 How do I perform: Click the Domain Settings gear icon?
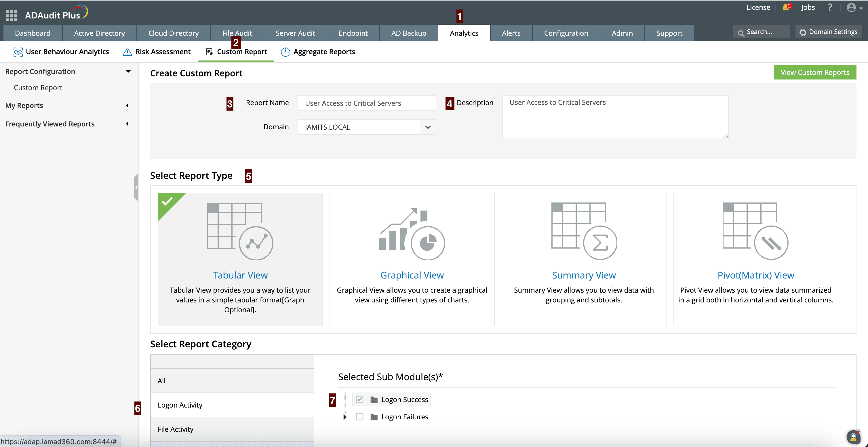(803, 32)
